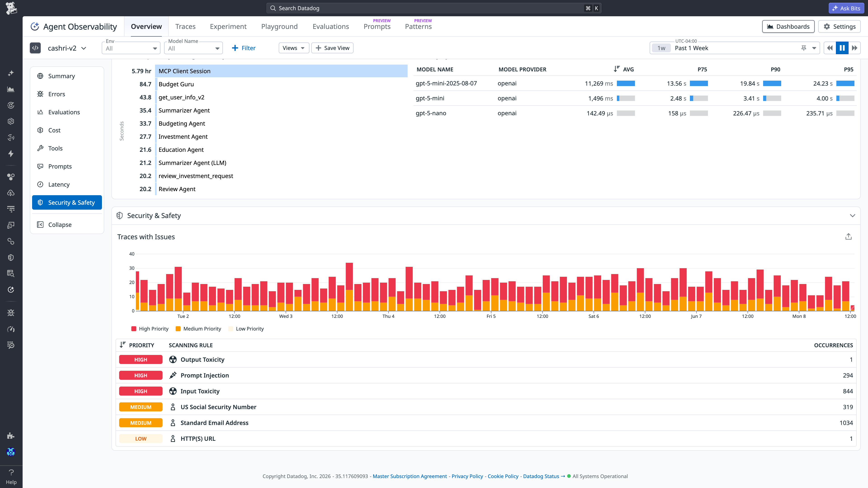
Task: Open the Views dropdown
Action: tap(293, 48)
